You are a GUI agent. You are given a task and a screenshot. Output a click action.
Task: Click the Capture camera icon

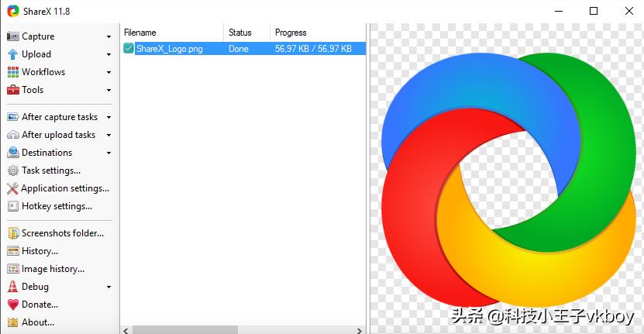(x=12, y=36)
